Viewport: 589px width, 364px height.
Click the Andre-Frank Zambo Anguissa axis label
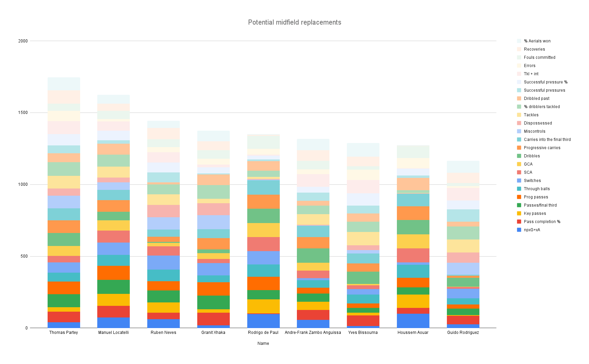[x=313, y=333]
